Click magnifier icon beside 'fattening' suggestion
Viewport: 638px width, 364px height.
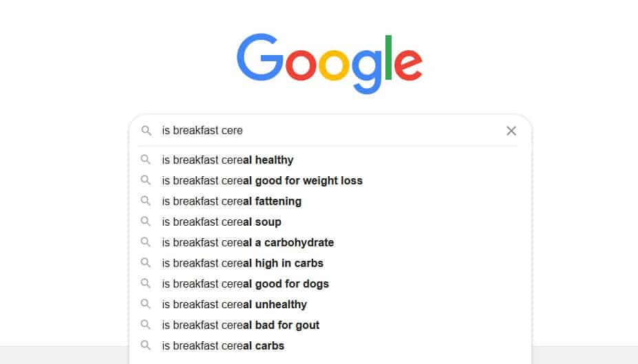(146, 200)
